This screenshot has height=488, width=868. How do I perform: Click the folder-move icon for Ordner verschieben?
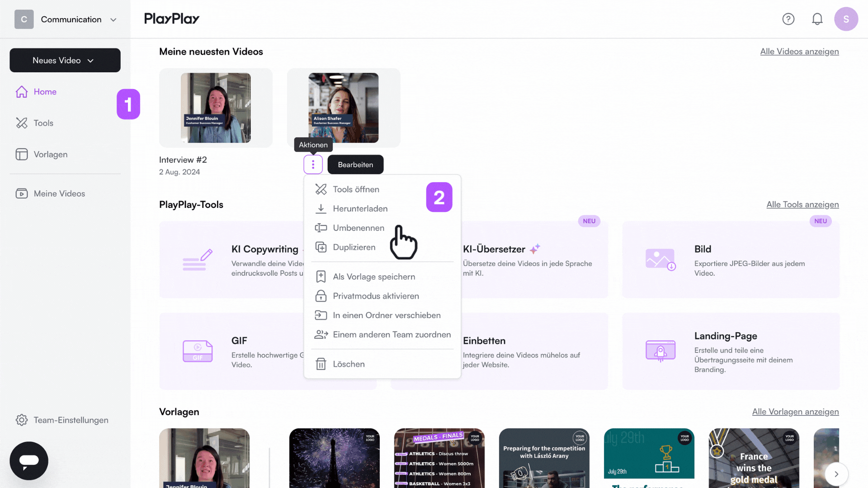321,315
